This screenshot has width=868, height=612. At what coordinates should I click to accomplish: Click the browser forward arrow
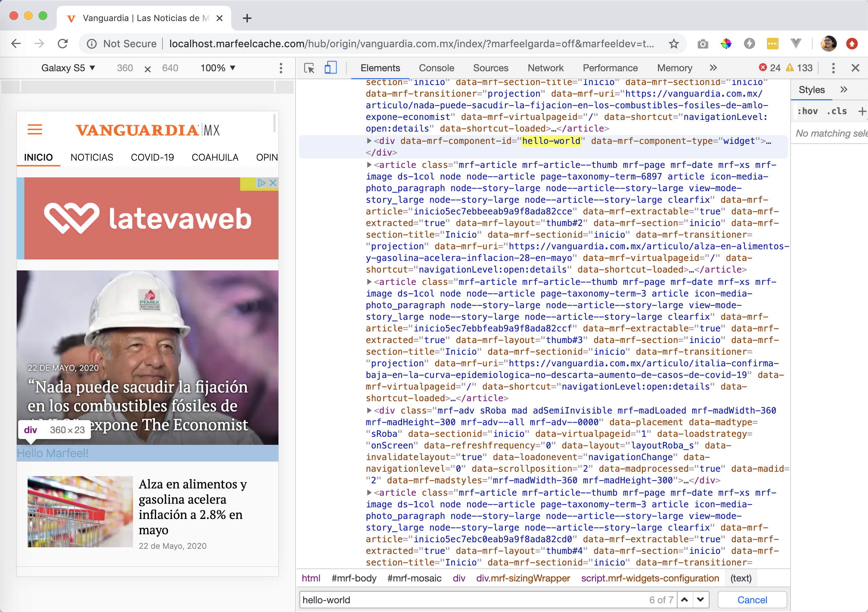click(39, 44)
